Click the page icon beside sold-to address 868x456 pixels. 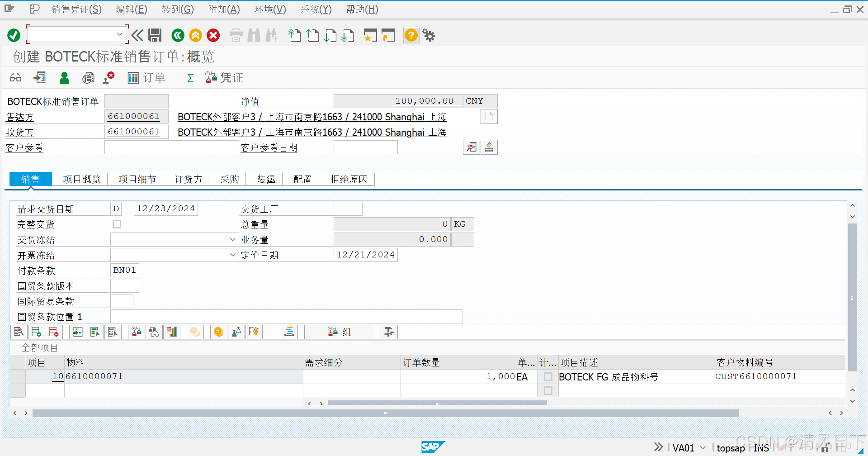pyautogui.click(x=489, y=117)
